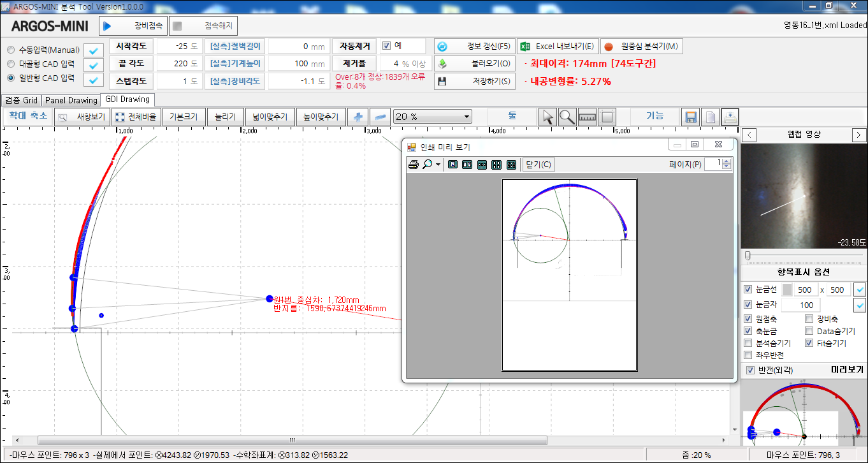Click the printer icon in print preview
Screen dimensions: 868x463
coord(413,164)
